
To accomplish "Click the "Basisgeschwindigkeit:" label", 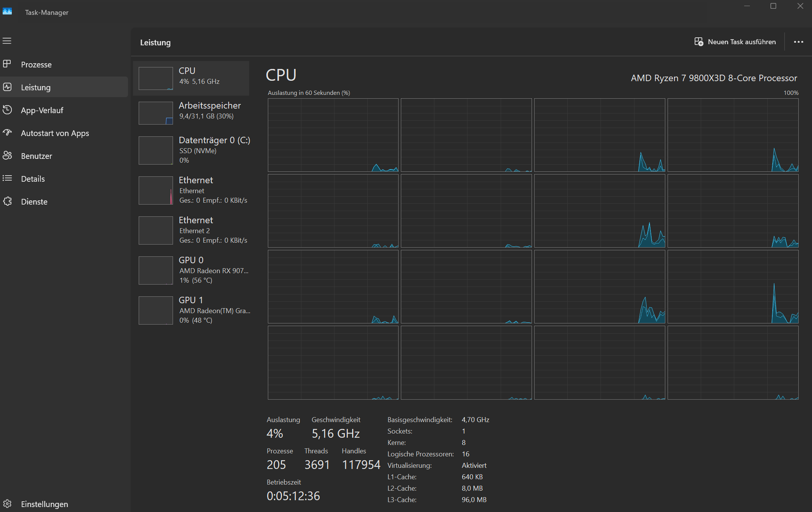I will (x=420, y=420).
